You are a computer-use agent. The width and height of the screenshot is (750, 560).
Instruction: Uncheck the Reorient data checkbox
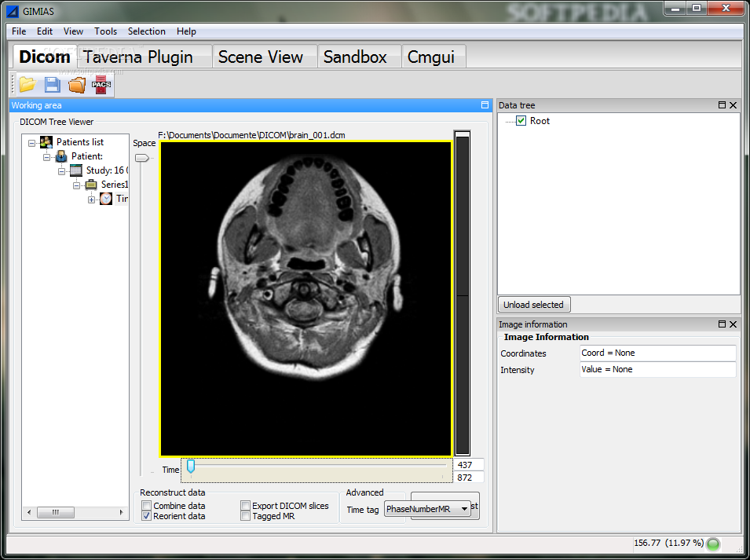(147, 516)
